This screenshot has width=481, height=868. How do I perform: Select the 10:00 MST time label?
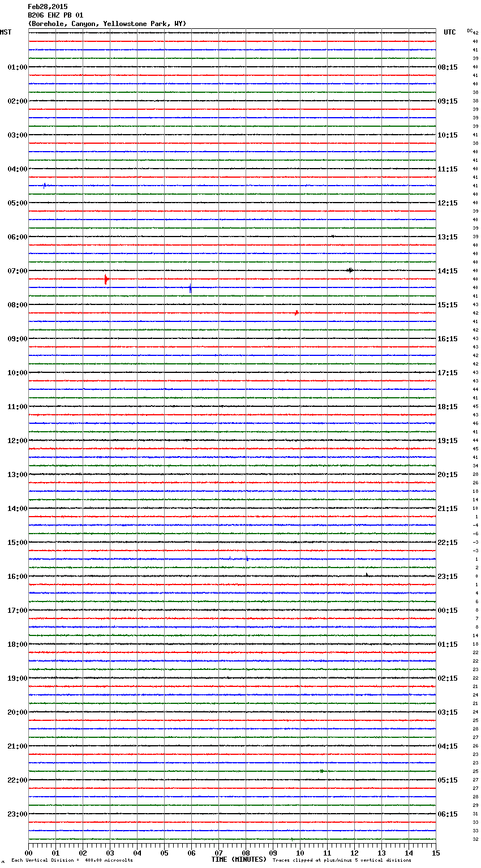18,373
